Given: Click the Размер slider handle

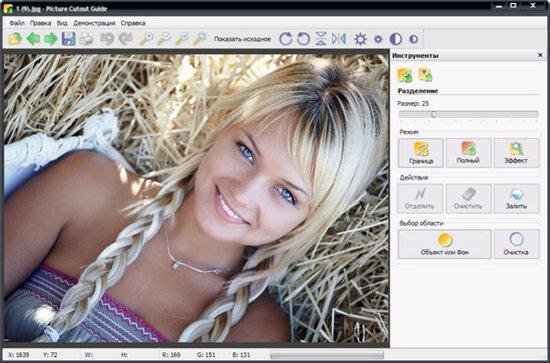Looking at the screenshot, I should tap(434, 114).
